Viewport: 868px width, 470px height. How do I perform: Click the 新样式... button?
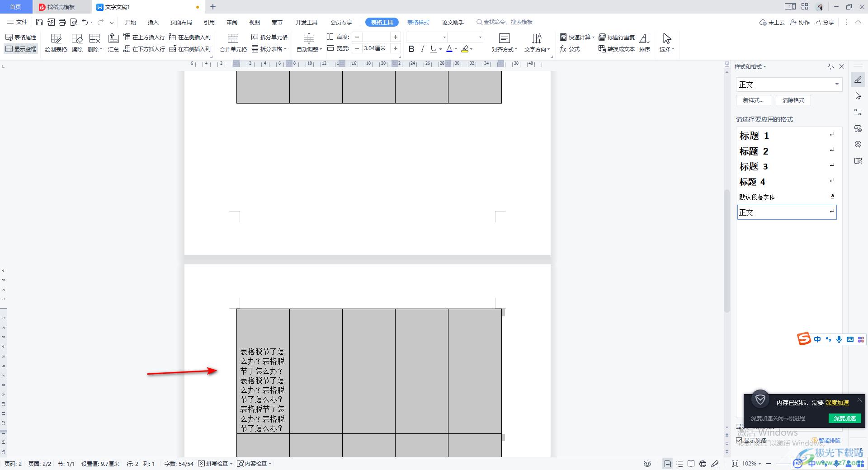[x=753, y=100]
